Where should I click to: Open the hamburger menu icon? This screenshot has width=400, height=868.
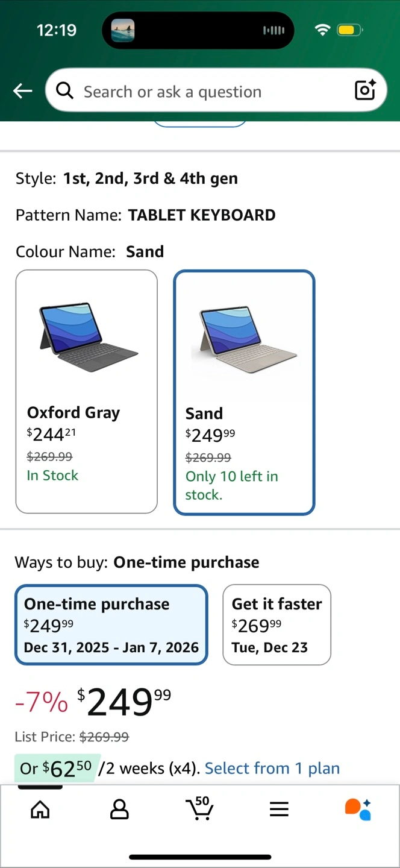pos(279,809)
